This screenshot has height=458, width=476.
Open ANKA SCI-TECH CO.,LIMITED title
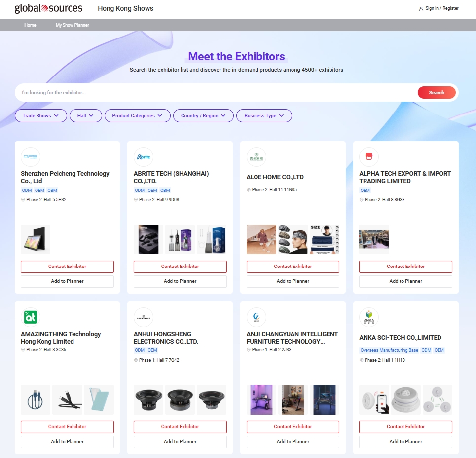pos(400,338)
